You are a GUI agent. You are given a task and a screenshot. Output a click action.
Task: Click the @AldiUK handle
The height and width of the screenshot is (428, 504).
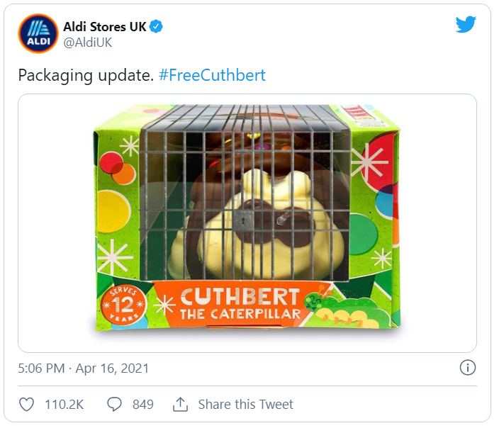87,43
